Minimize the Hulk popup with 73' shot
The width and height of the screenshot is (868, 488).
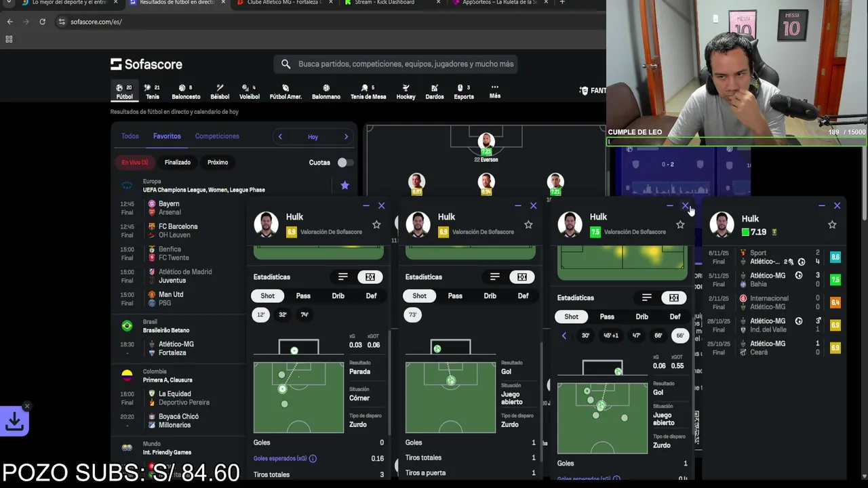517,205
